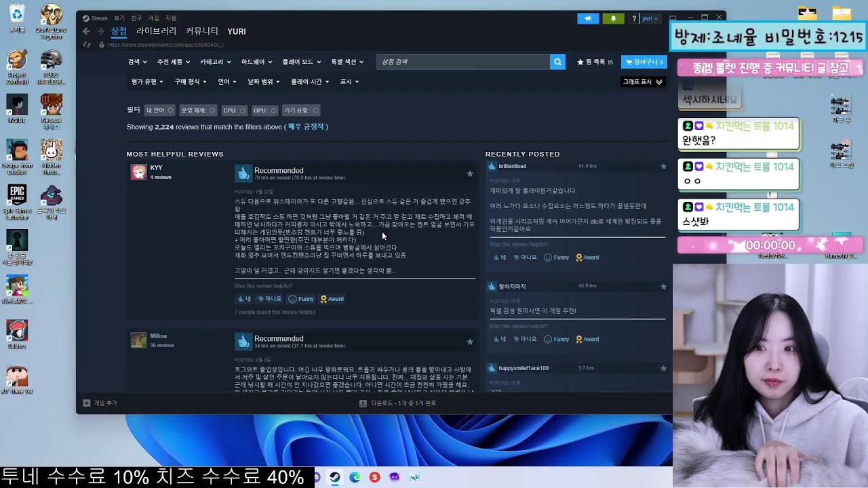This screenshot has width=868, height=488.
Task: Open the 친구 menu
Action: click(x=137, y=18)
